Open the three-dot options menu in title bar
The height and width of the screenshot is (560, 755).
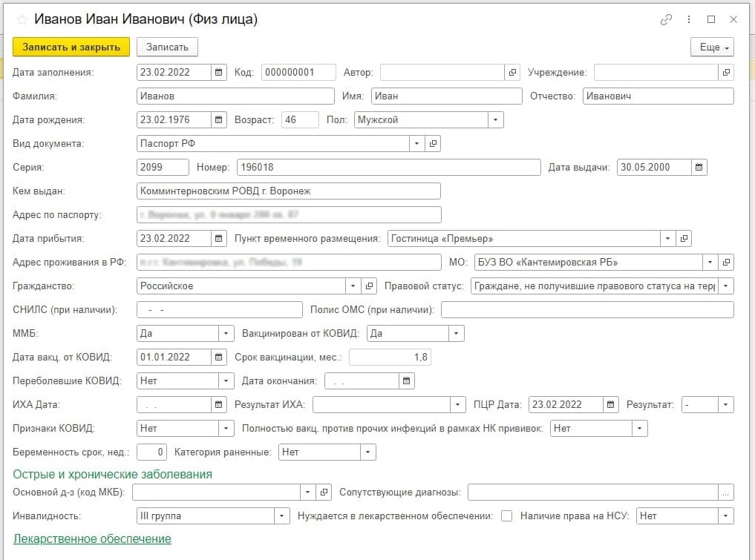(x=688, y=19)
